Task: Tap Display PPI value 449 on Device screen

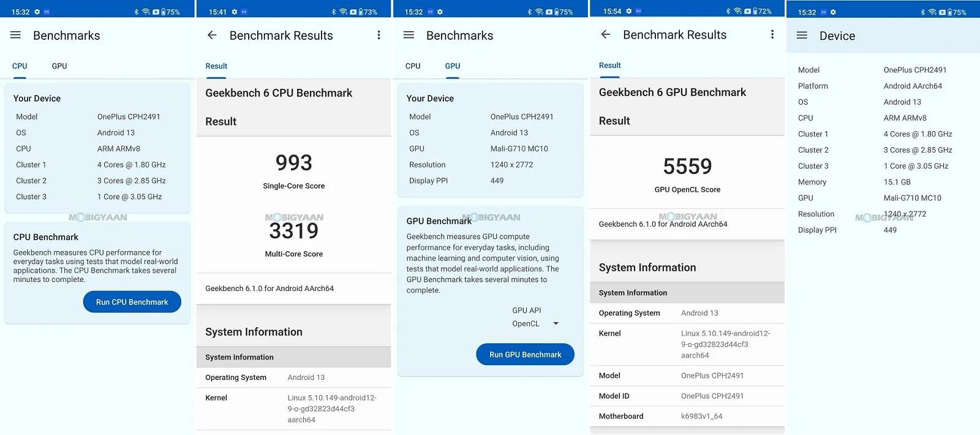Action: [890, 230]
